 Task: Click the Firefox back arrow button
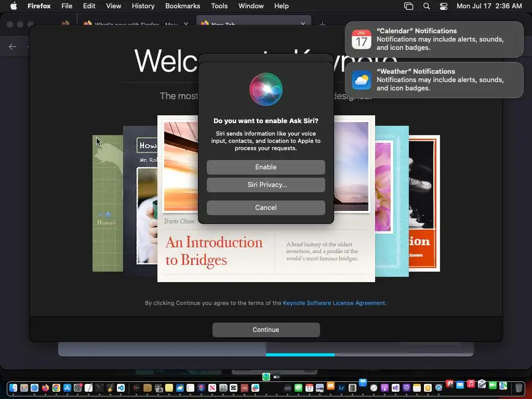click(x=12, y=46)
